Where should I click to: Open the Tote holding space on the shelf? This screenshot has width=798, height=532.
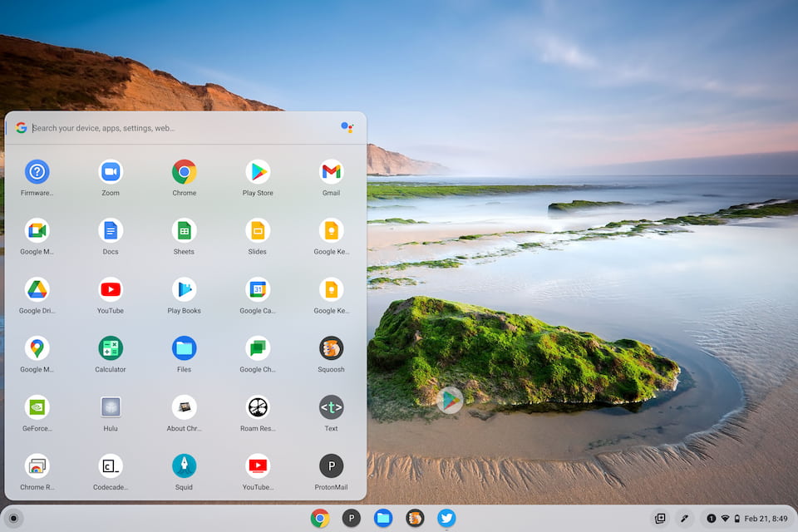[660, 518]
